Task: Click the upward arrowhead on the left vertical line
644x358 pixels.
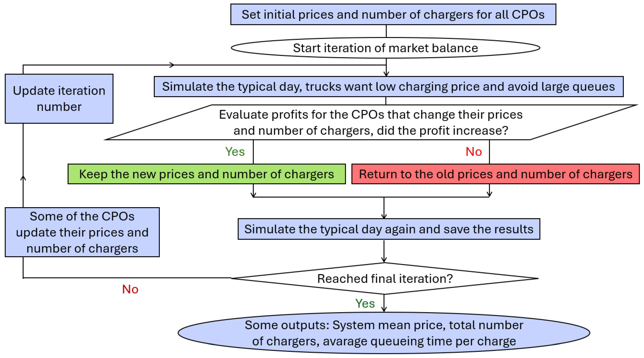Action: [23, 178]
